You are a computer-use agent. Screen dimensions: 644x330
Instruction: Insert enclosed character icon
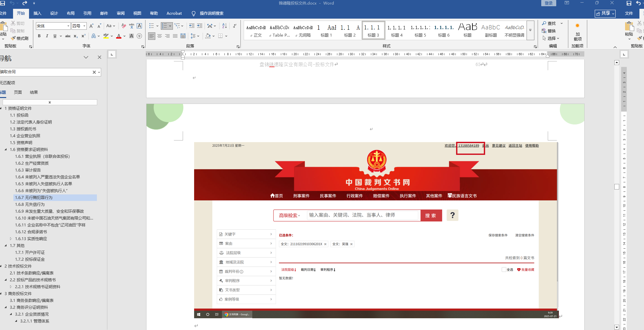tap(139, 36)
